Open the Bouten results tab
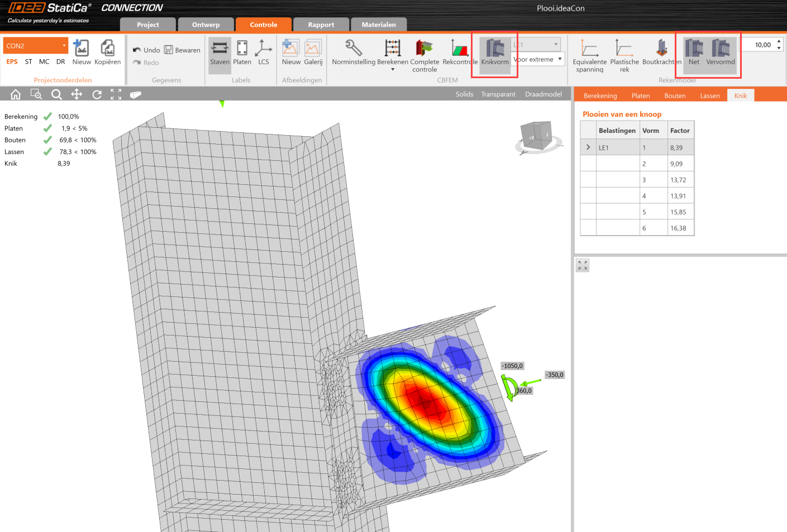The width and height of the screenshot is (787, 532). 675,95
